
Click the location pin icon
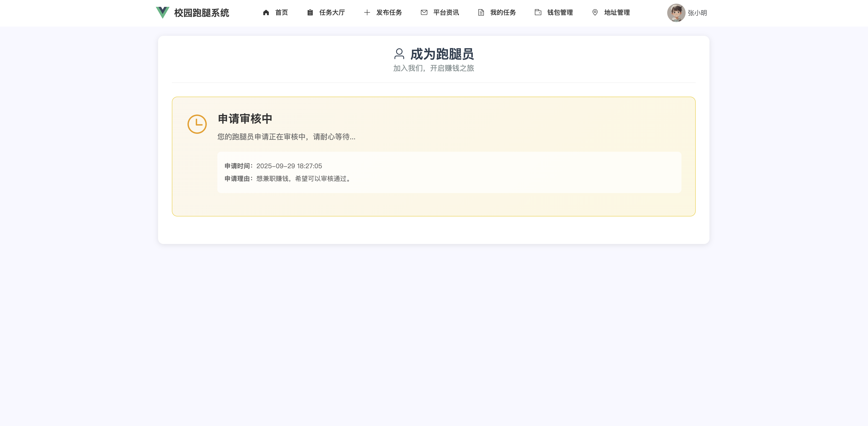pos(595,12)
